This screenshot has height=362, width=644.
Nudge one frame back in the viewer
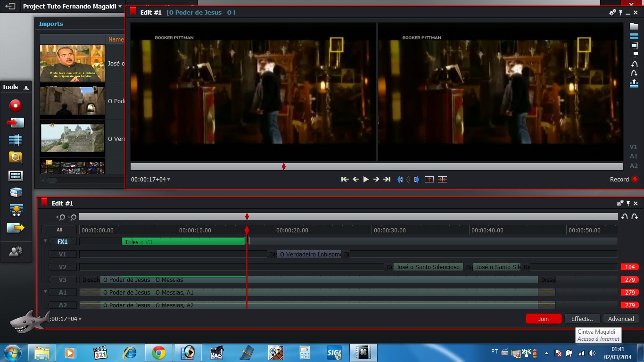[x=355, y=179]
